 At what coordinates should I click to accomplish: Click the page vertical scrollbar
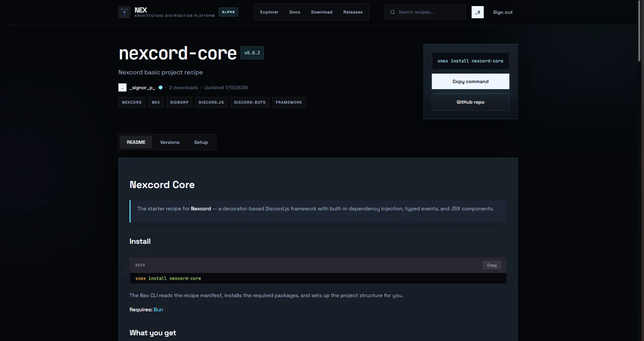[639, 30]
